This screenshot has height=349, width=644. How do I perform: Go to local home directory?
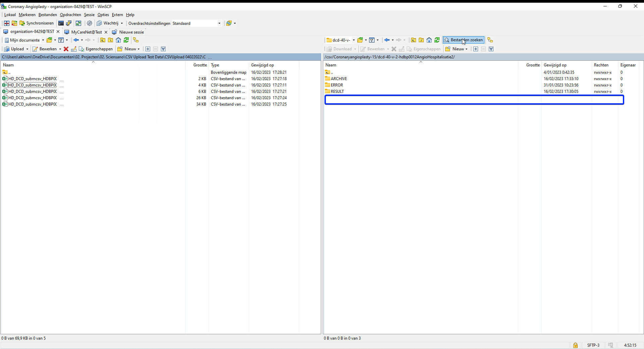(x=118, y=40)
